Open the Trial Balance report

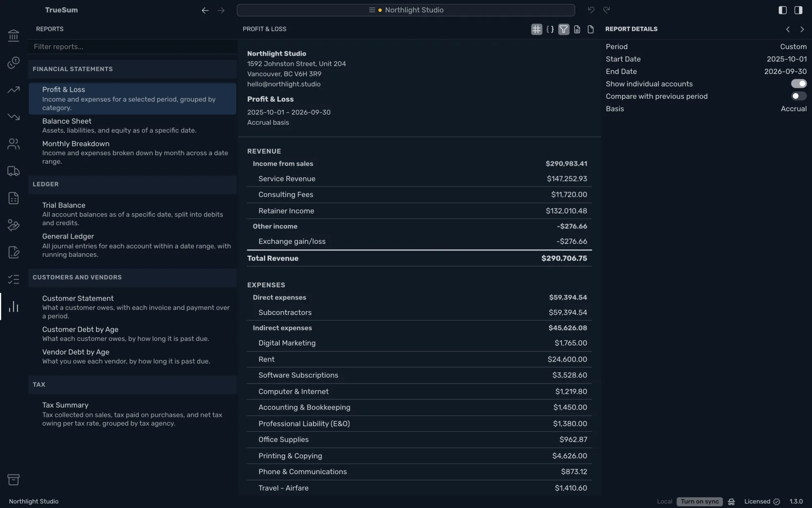tap(132, 214)
